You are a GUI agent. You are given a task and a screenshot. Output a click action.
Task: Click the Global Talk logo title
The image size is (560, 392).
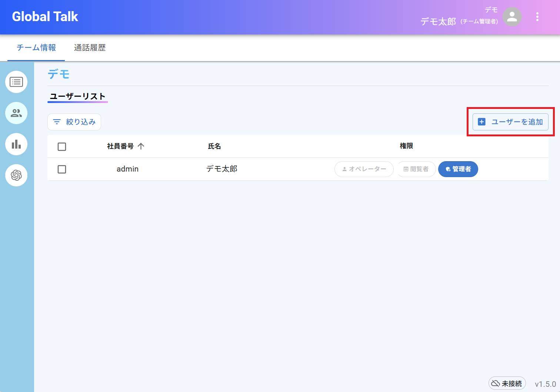click(x=45, y=17)
